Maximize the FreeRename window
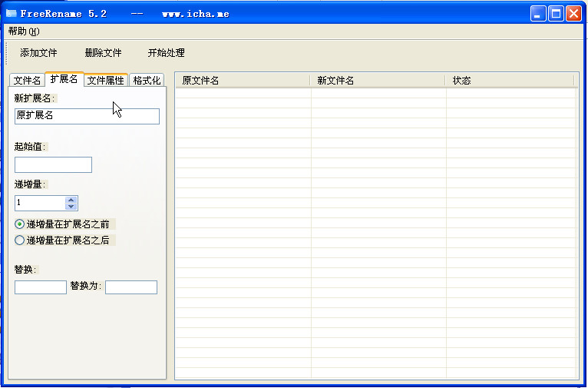588x388 pixels. tap(556, 14)
